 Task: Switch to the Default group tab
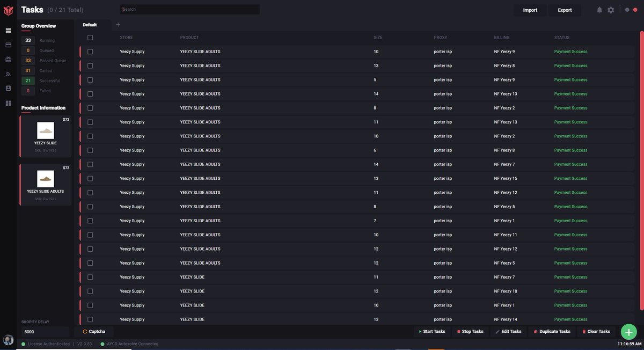(x=90, y=25)
